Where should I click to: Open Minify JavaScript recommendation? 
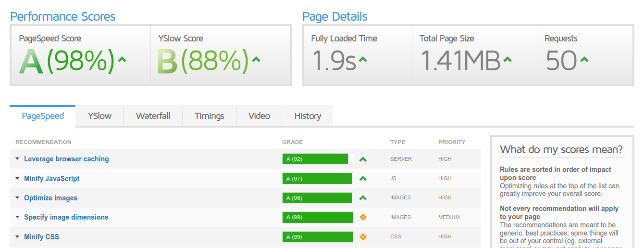[x=52, y=179]
